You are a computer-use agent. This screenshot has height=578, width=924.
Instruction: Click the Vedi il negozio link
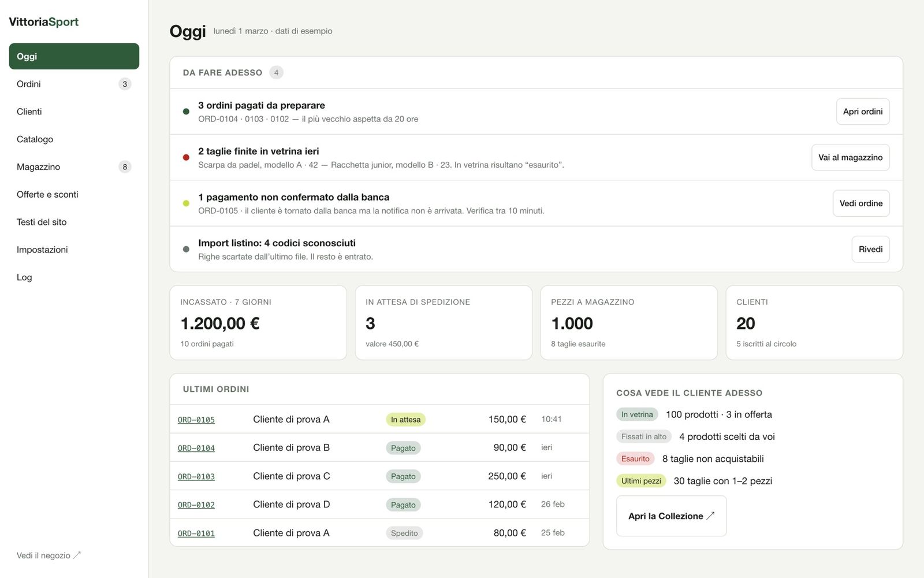(x=49, y=555)
